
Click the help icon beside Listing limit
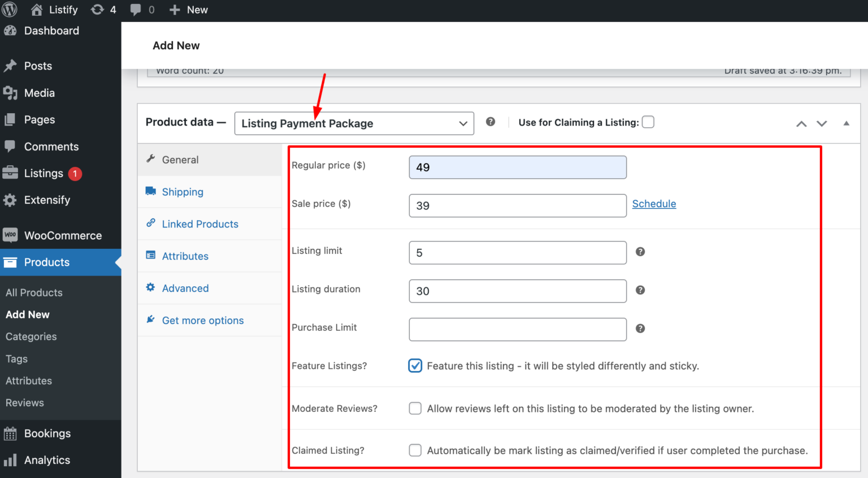click(640, 252)
